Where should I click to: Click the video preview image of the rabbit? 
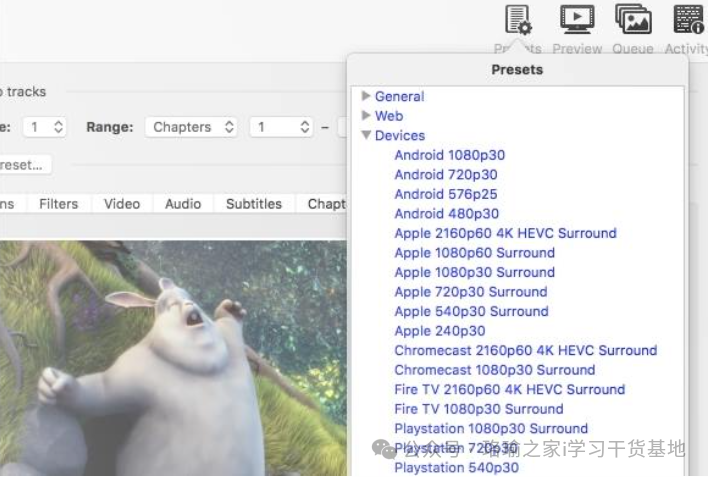170,350
